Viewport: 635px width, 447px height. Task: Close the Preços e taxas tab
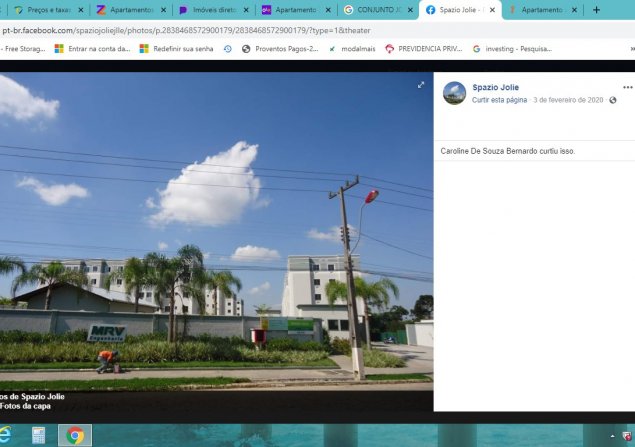[81, 10]
